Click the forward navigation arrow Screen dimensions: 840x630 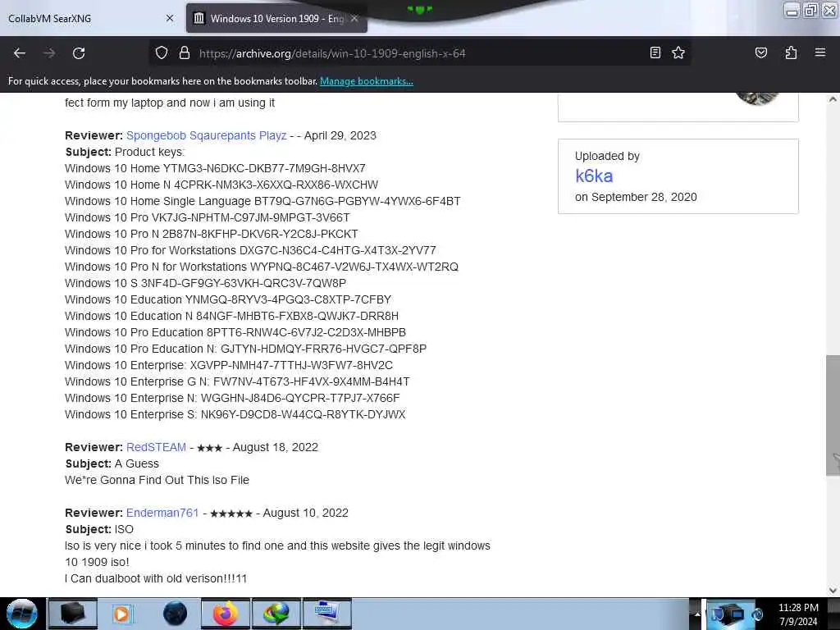(x=49, y=53)
